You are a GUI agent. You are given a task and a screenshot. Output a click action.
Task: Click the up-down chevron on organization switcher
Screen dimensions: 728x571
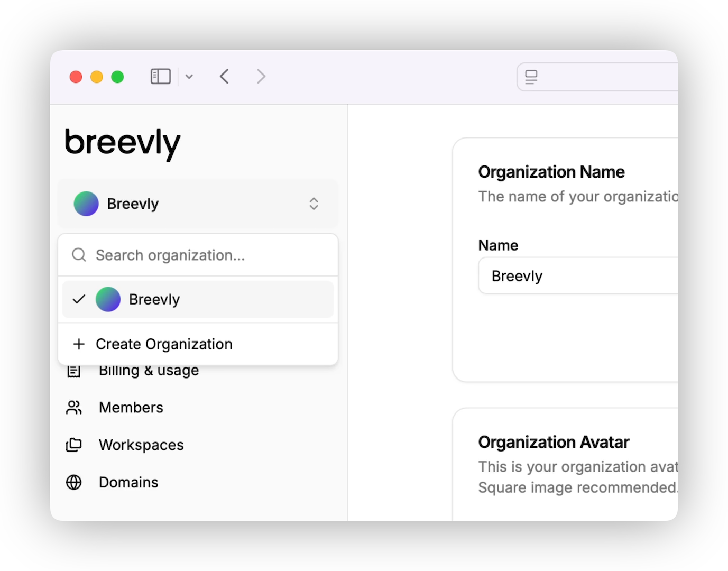(x=314, y=204)
